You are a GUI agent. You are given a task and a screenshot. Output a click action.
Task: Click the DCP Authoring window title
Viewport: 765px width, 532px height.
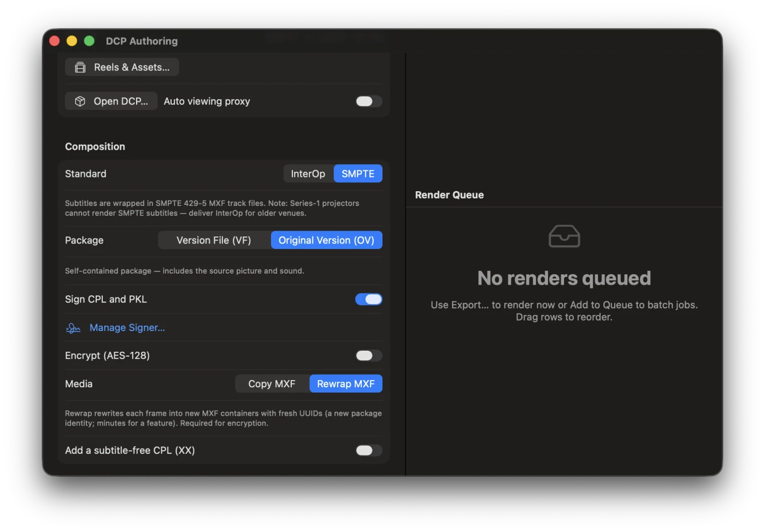(x=142, y=41)
